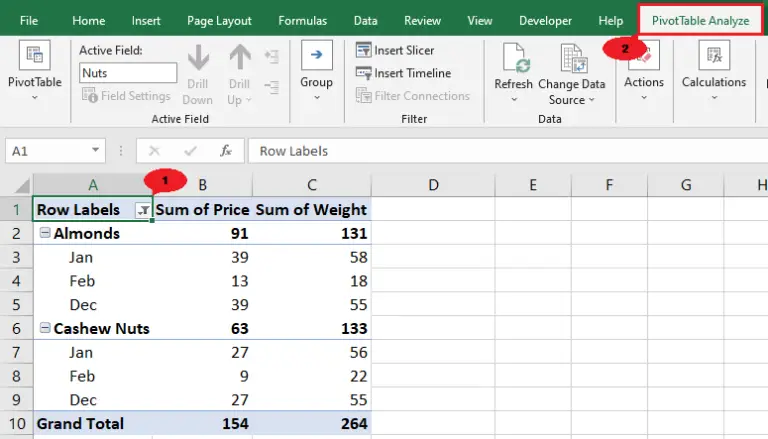
Task: Select column B header
Action: [x=202, y=185]
